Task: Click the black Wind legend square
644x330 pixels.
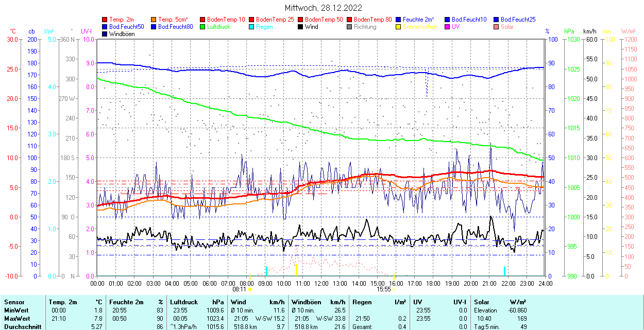Action: click(301, 27)
